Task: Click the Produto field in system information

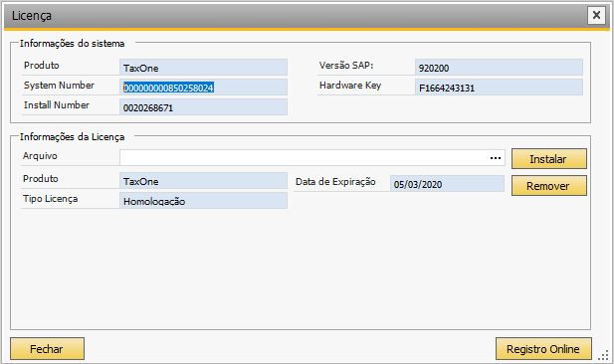Action: point(203,67)
